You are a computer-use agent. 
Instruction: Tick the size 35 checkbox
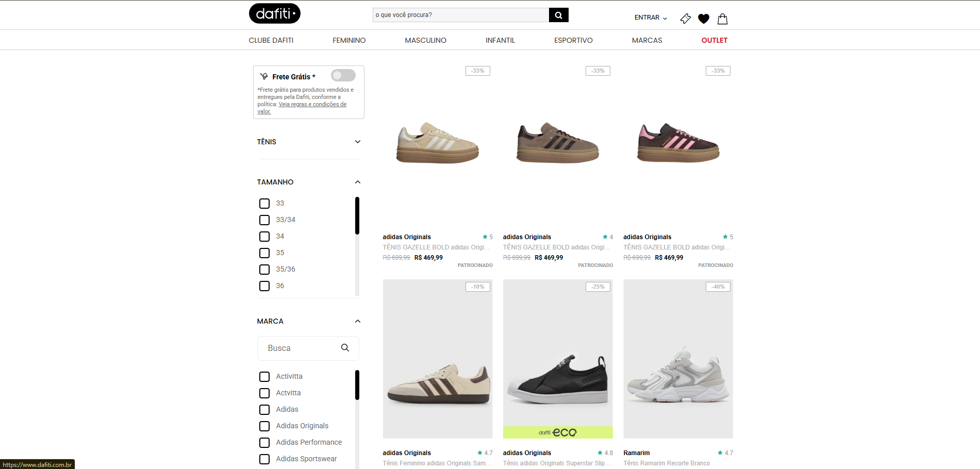tap(264, 253)
